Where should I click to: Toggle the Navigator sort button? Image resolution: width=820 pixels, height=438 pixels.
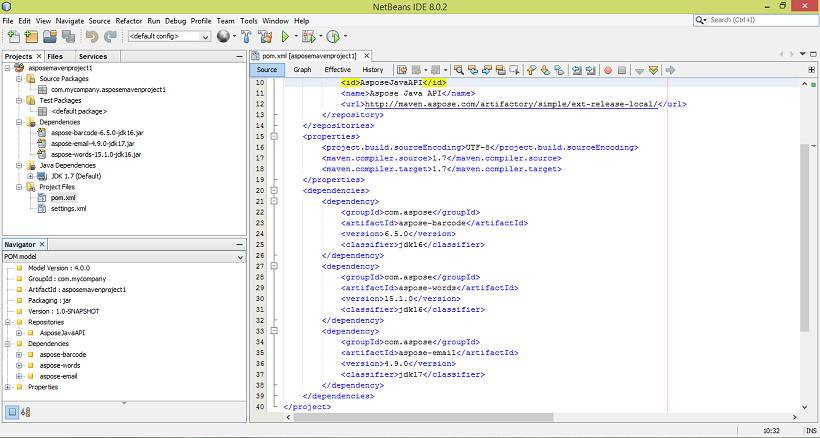26,412
